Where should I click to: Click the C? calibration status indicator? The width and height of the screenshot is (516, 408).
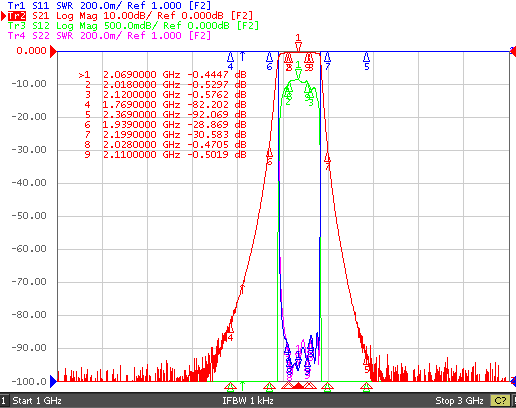(x=500, y=400)
